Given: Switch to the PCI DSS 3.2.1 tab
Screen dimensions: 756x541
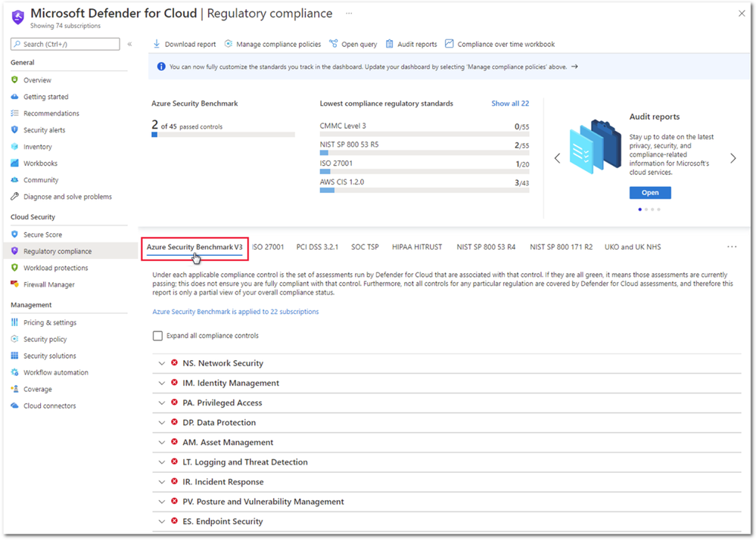Looking at the screenshot, I should pyautogui.click(x=317, y=247).
